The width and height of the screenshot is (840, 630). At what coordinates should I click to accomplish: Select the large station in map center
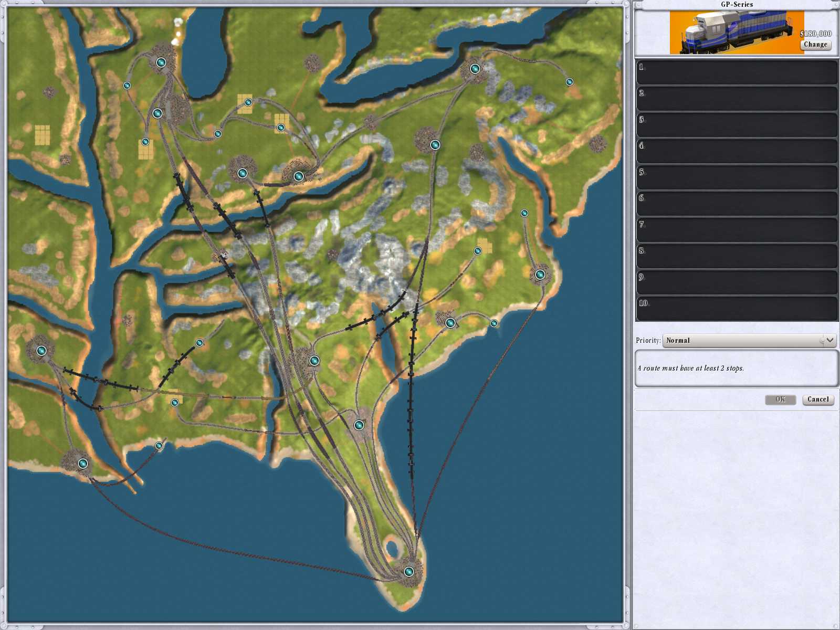tap(314, 360)
